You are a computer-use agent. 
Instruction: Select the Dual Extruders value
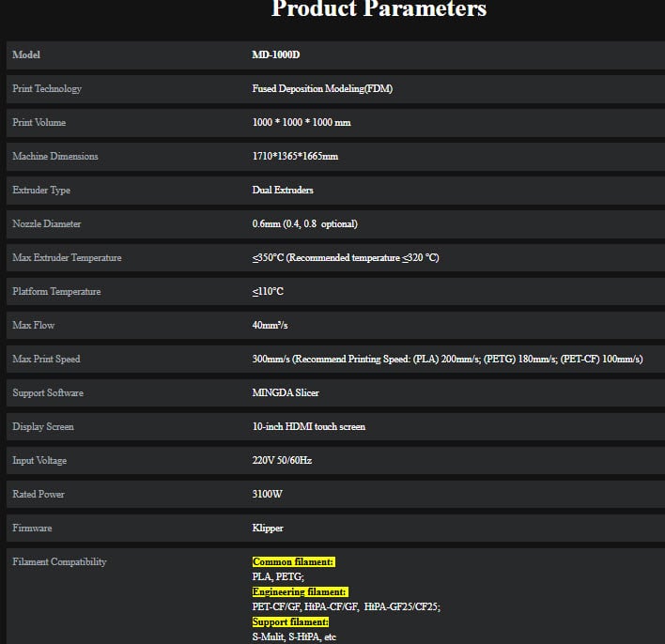(283, 191)
